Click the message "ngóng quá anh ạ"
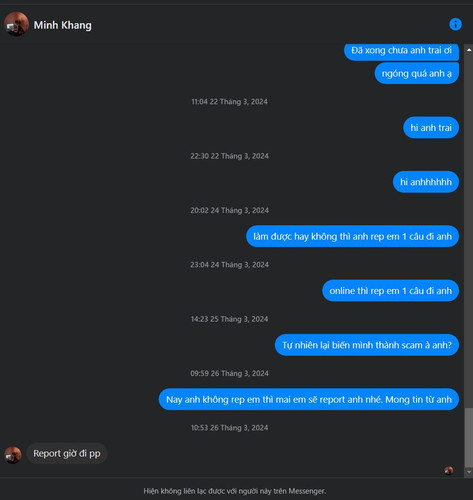 pyautogui.click(x=417, y=73)
